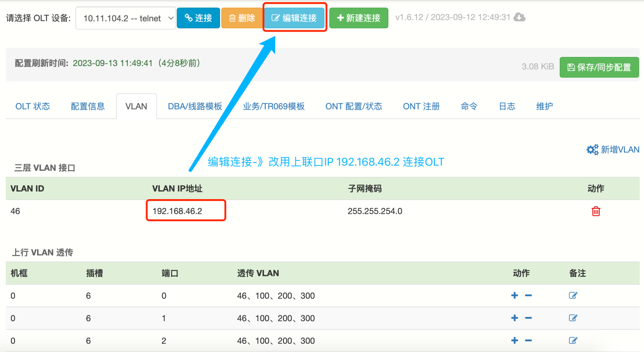Click plus icon for port 1 row
Screen dimensions: 644x352
pos(514,318)
